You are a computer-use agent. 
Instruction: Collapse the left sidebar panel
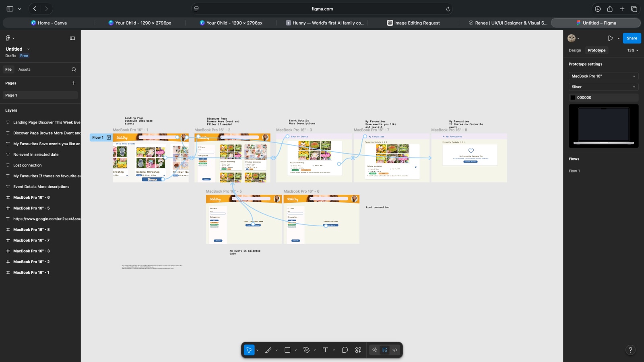(72, 38)
